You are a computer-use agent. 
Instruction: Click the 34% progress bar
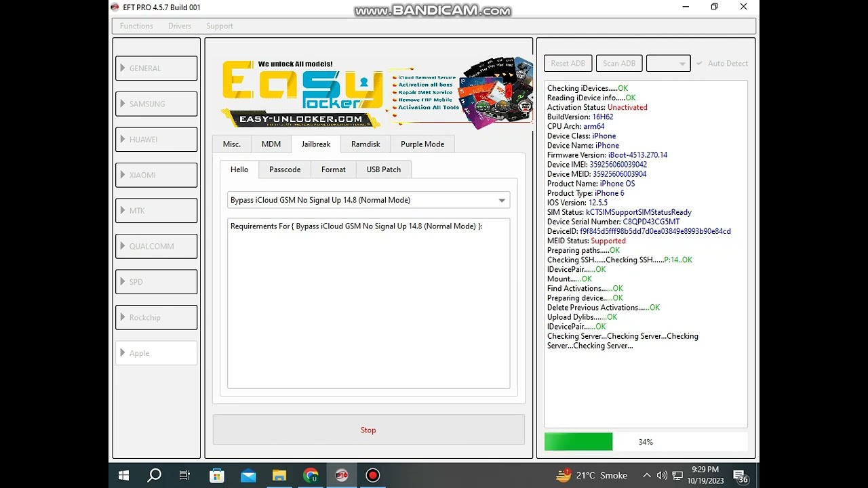click(646, 441)
